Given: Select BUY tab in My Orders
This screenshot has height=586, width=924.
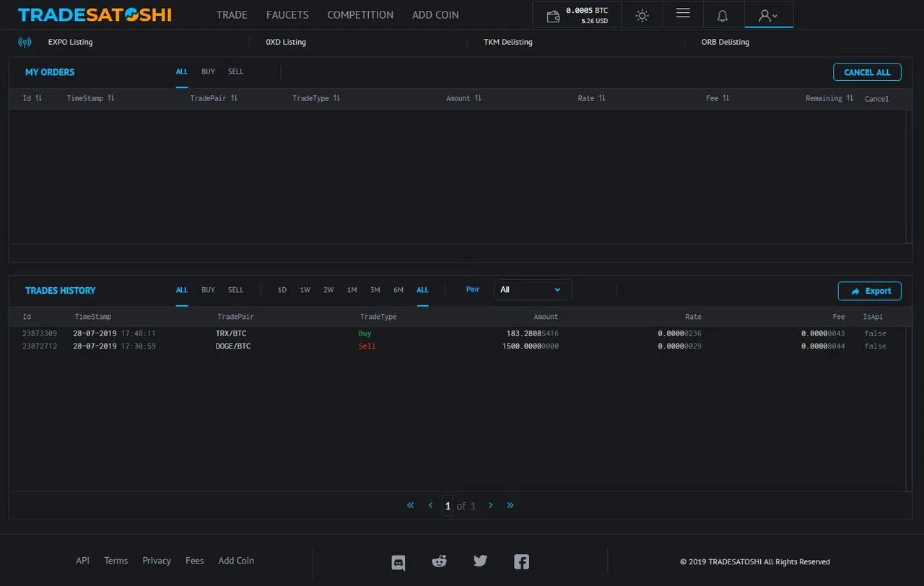Looking at the screenshot, I should [x=209, y=71].
